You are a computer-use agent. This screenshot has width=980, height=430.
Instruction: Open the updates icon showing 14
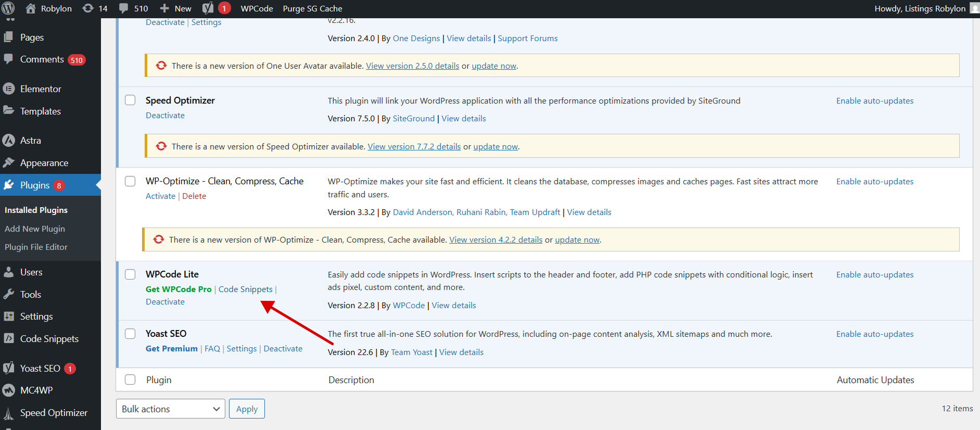[x=88, y=8]
